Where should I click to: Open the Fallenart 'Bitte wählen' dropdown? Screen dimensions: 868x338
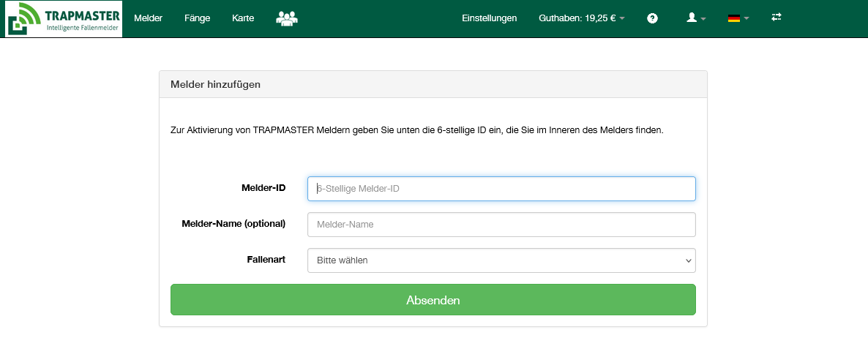pyautogui.click(x=501, y=260)
